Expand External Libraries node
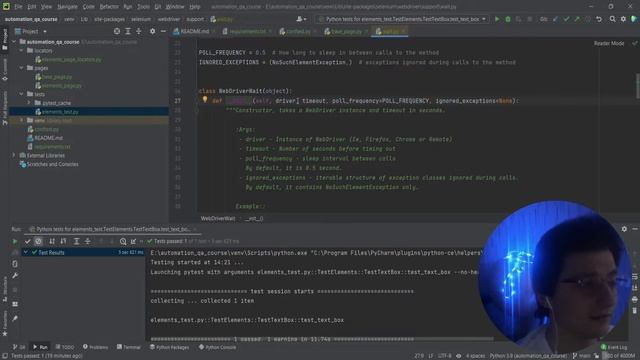 [14, 155]
